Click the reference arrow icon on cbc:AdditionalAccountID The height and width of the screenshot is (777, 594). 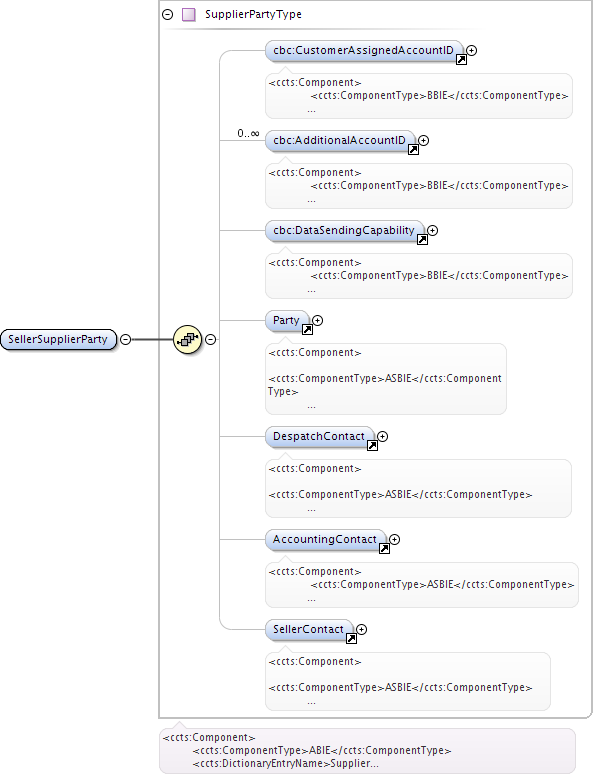pos(413,149)
